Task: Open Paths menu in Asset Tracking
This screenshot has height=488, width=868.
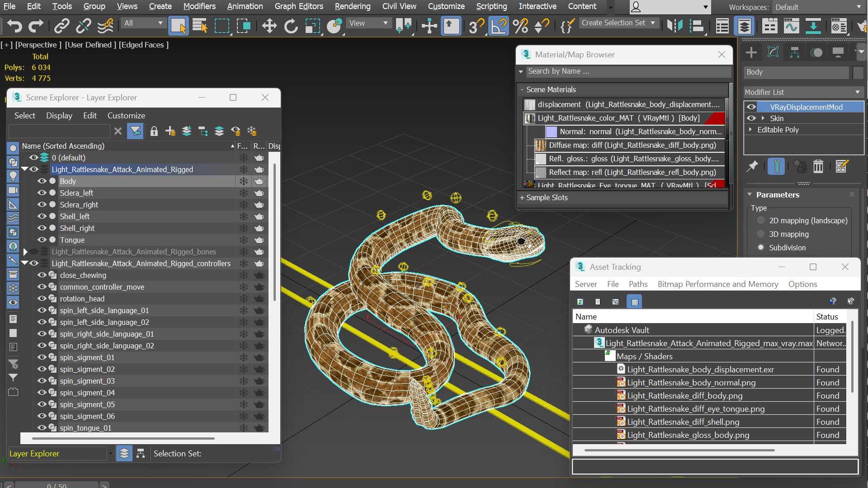Action: click(638, 284)
